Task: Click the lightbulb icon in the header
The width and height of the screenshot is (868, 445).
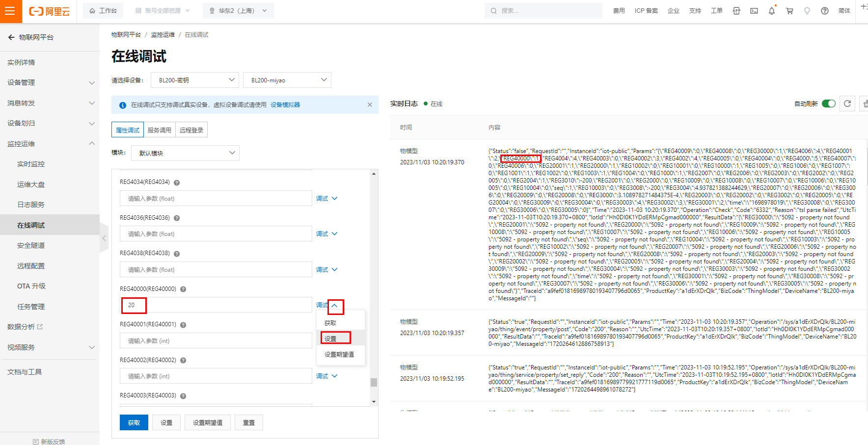Action: coord(807,11)
